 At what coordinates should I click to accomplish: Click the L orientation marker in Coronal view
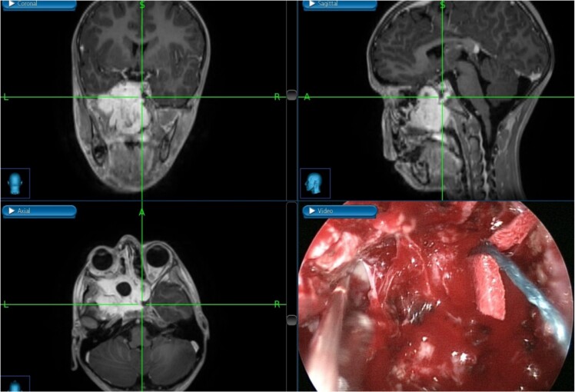pyautogui.click(x=5, y=97)
